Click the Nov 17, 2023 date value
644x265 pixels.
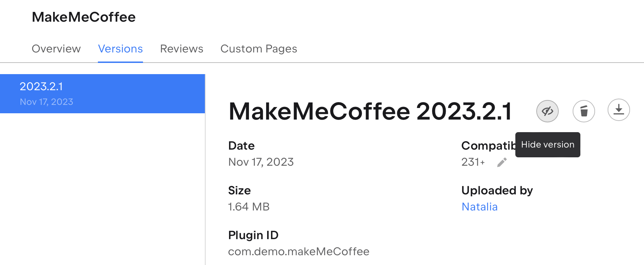(261, 162)
